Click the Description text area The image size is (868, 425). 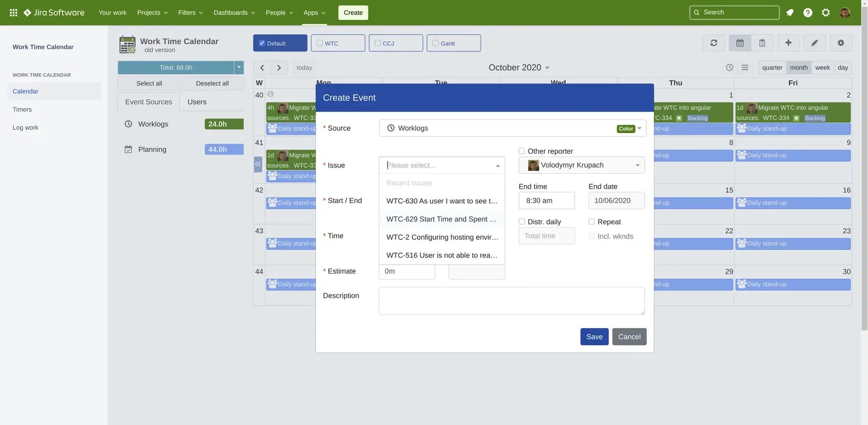[512, 301]
